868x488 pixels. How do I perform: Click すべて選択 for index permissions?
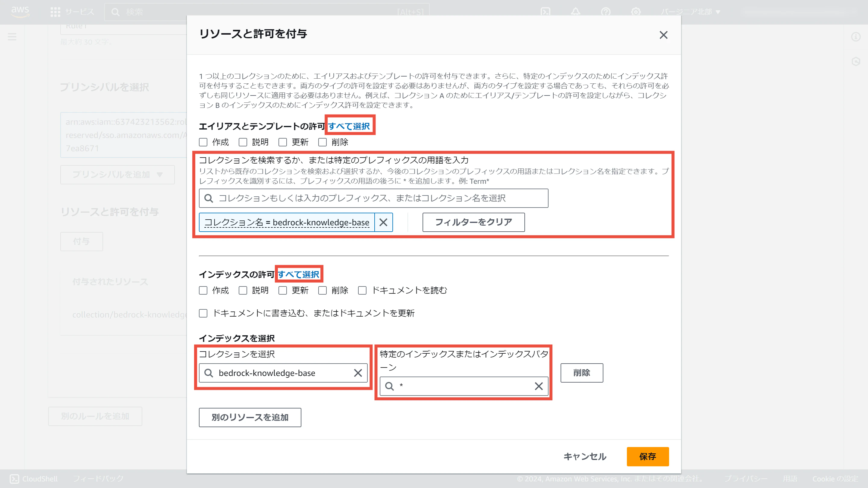click(298, 274)
